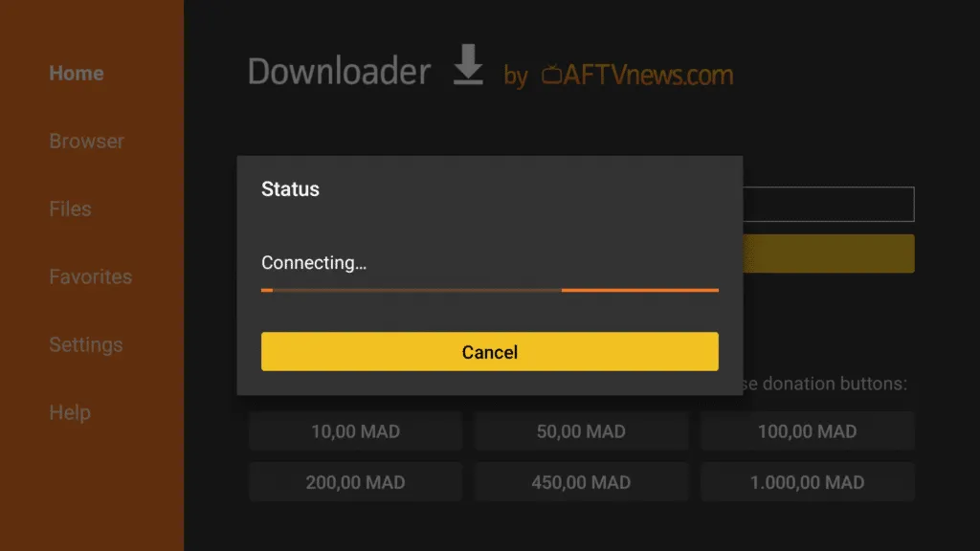Screen dimensions: 980x551
Task: Donate with the 450,00 MAD button
Action: tap(581, 482)
